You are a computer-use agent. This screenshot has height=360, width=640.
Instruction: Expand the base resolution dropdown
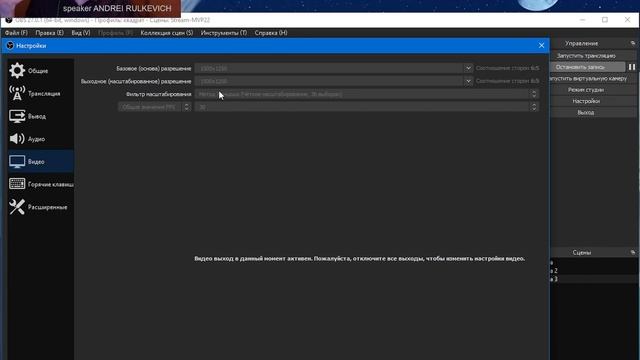coord(468,68)
